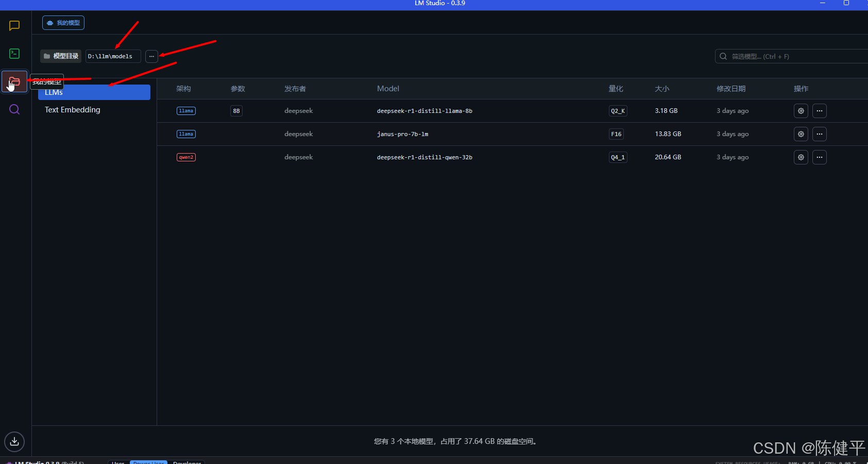The image size is (868, 464).
Task: Click deepseek-r1-distill-qwen-32b model name
Action: tap(424, 157)
